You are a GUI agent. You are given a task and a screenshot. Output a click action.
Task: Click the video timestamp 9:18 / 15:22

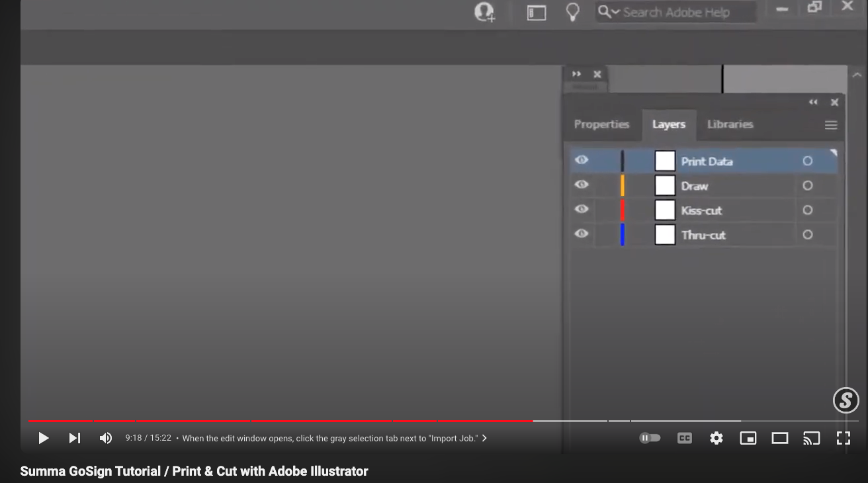pyautogui.click(x=148, y=438)
